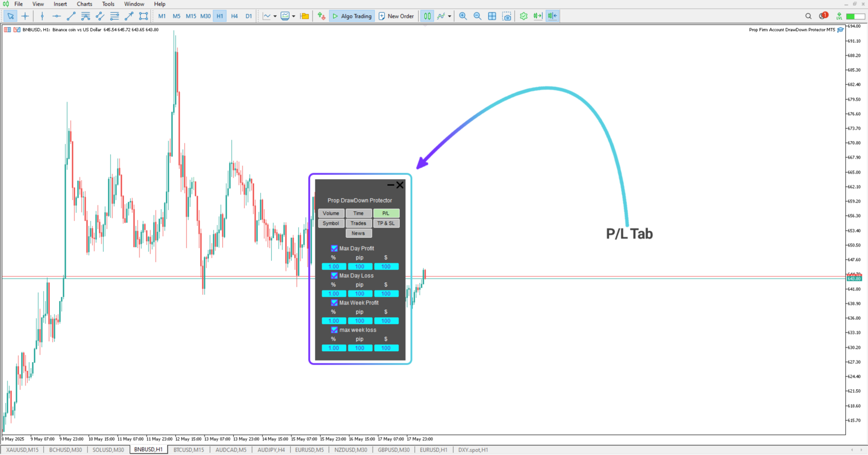Open the Charts menu

coord(84,4)
